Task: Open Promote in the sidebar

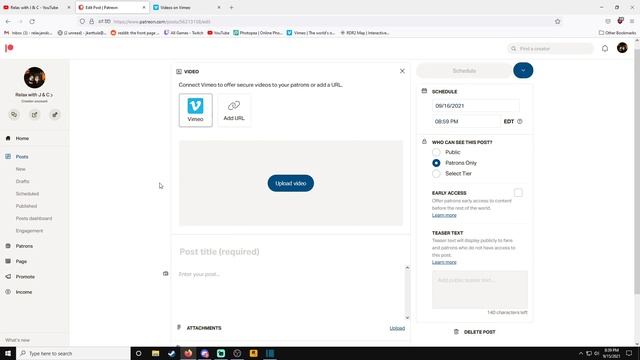Action: coord(25,277)
